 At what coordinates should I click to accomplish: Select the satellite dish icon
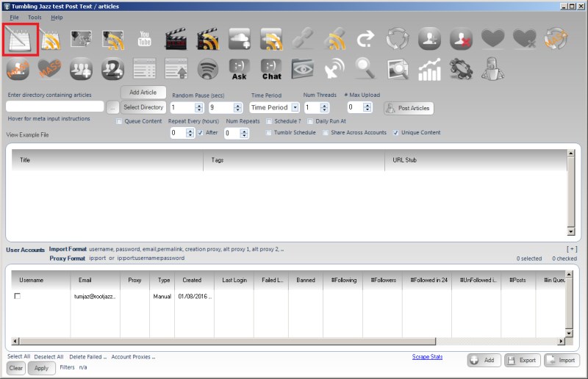(334, 69)
